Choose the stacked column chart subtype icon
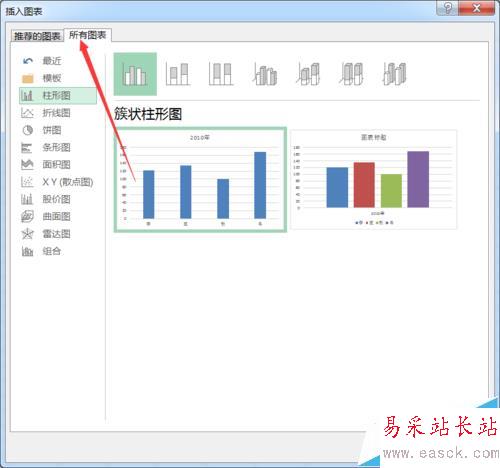 (178, 74)
